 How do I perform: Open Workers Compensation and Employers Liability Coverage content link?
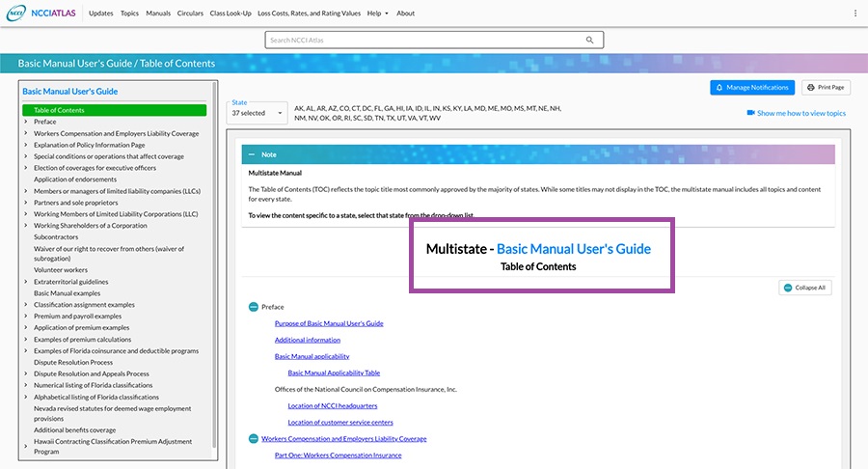[x=343, y=438]
